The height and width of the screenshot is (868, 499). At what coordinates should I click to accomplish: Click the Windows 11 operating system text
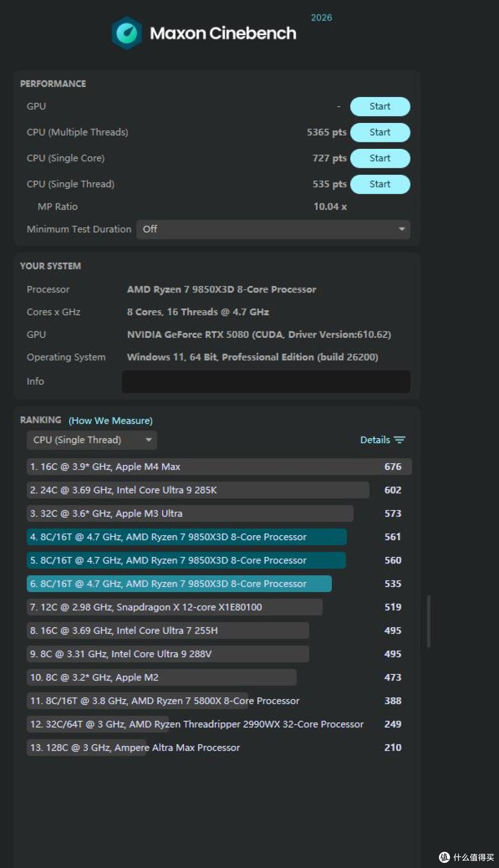(x=253, y=357)
